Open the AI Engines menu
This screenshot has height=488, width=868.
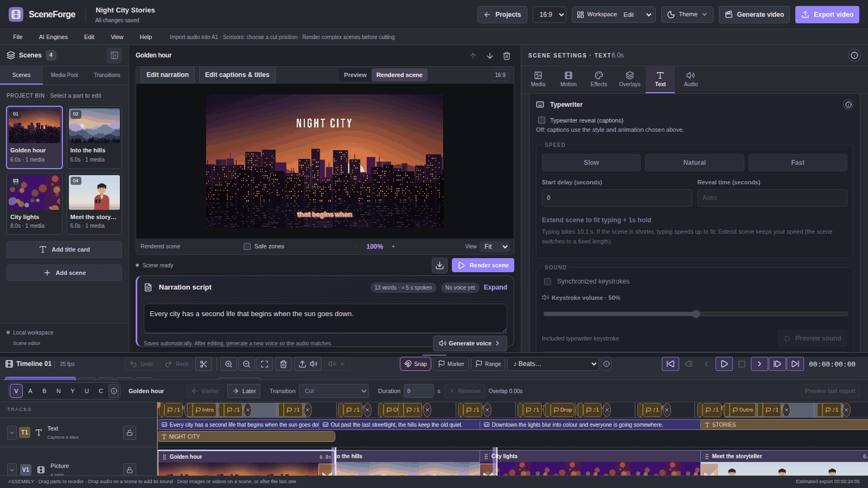click(53, 37)
